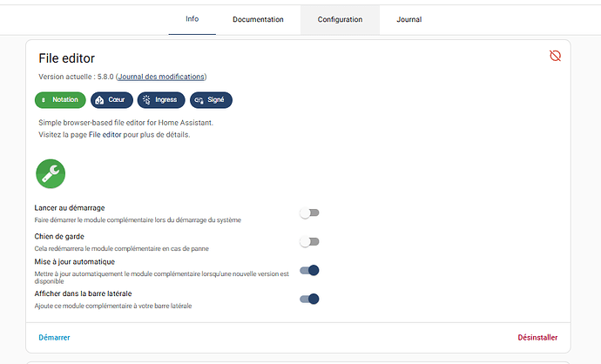Open the Journal des modifications link
Screen dimensions: 601x364
[x=161, y=77]
